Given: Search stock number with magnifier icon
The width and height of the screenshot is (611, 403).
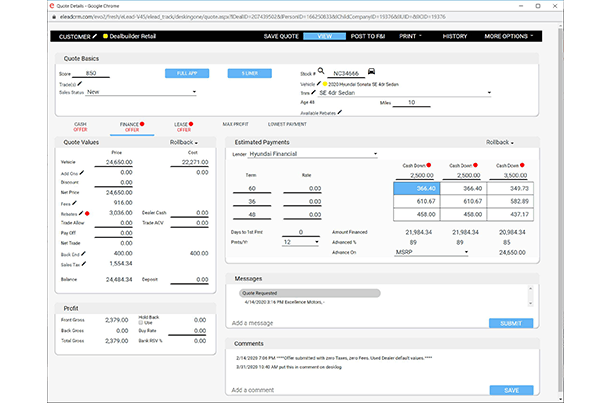Looking at the screenshot, I should pos(321,71).
